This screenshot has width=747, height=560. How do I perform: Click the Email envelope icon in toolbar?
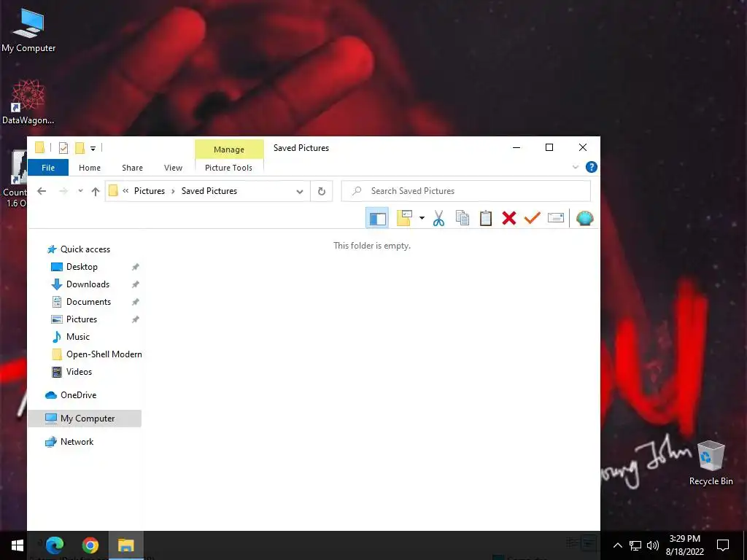point(555,218)
